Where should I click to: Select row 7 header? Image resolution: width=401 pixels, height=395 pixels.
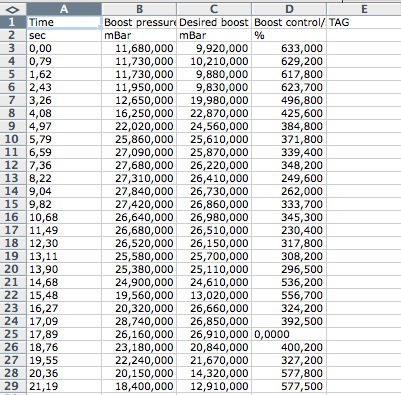coord(13,100)
